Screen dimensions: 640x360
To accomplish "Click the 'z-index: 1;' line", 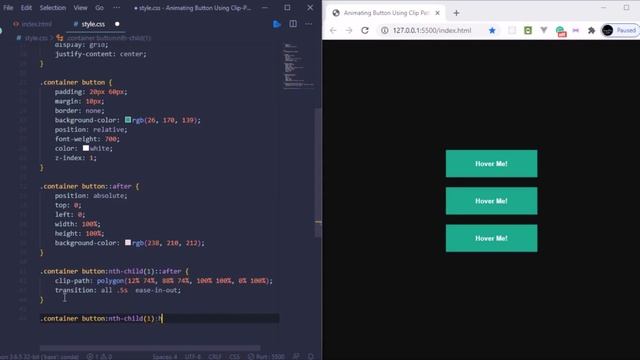I will tap(76, 158).
